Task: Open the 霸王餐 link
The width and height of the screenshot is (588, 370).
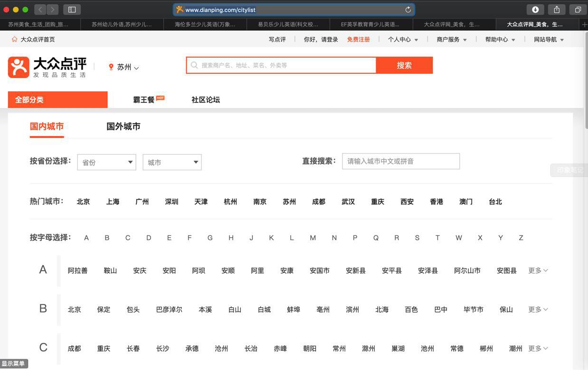Action: click(x=144, y=100)
